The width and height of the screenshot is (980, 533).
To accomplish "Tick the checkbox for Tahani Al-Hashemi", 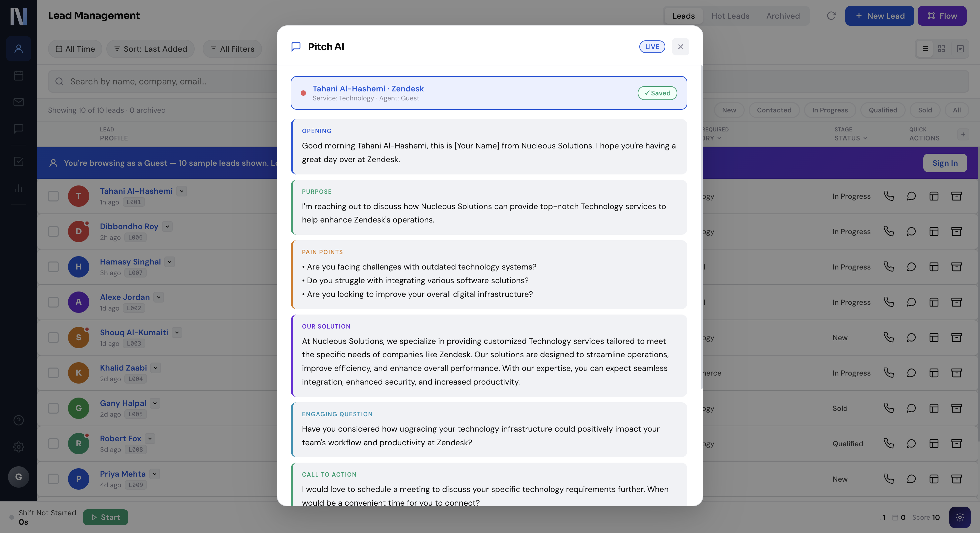I will tap(53, 196).
